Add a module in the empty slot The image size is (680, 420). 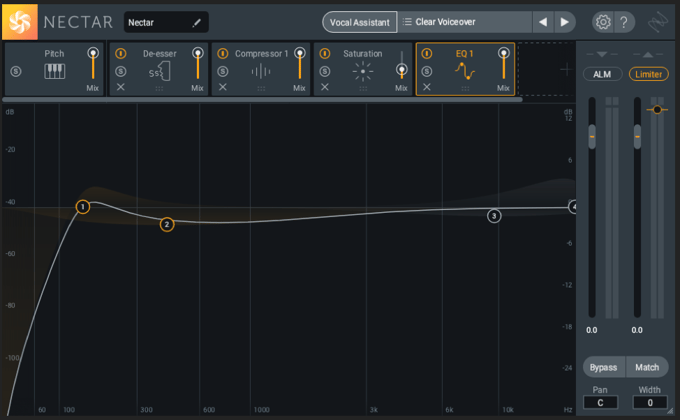tap(566, 69)
